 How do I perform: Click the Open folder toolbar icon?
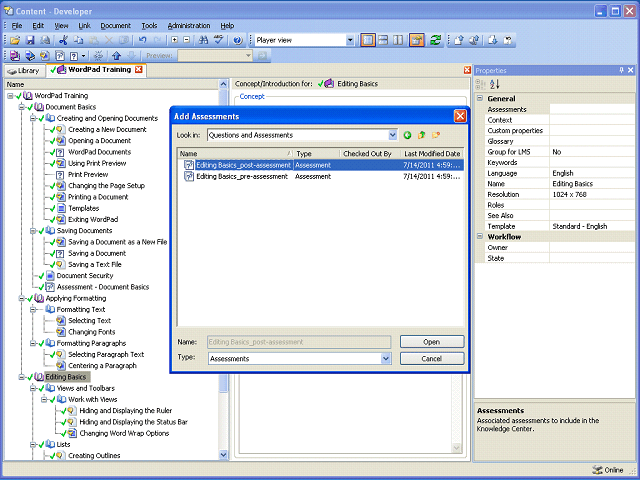click(15, 40)
